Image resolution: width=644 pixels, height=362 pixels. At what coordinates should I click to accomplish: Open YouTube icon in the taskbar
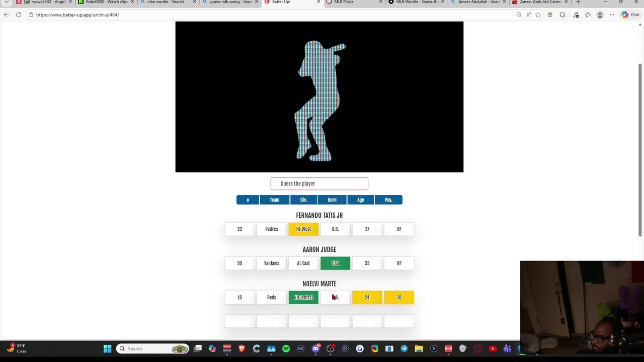coord(493,348)
